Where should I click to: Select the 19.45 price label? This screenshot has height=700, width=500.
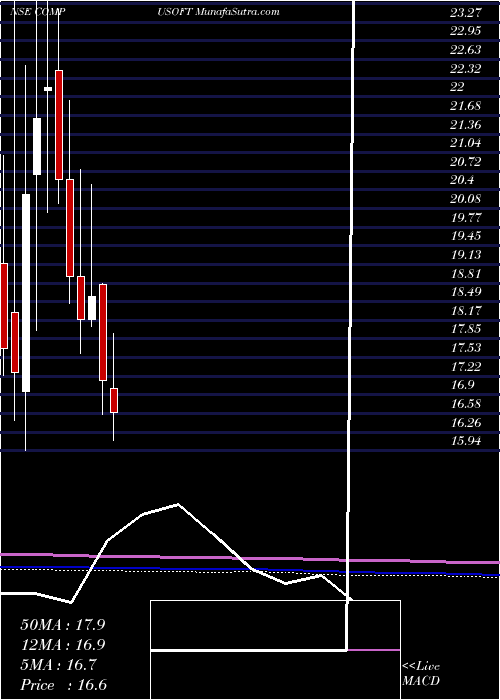point(466,236)
